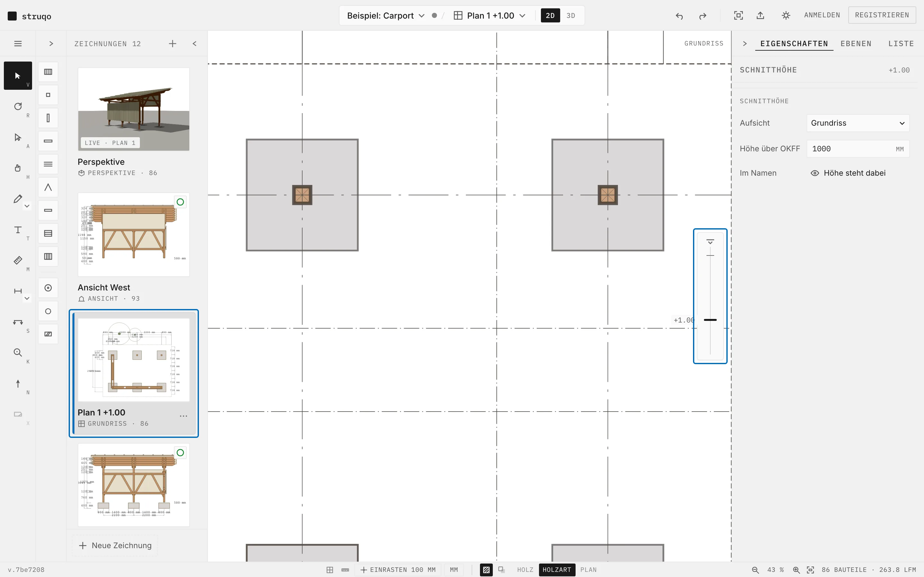Select the text tool
This screenshot has height=577, width=924.
(x=18, y=230)
